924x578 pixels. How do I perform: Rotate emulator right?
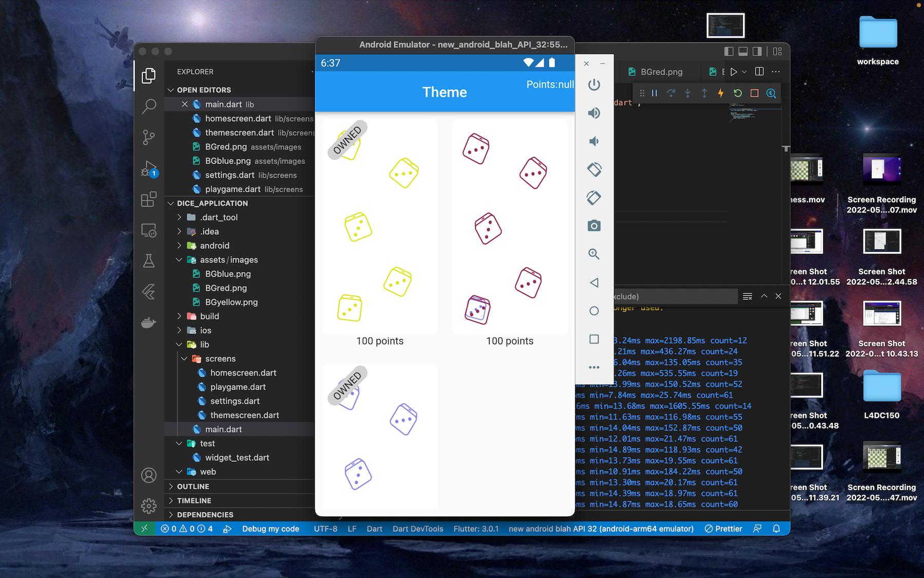tap(594, 198)
